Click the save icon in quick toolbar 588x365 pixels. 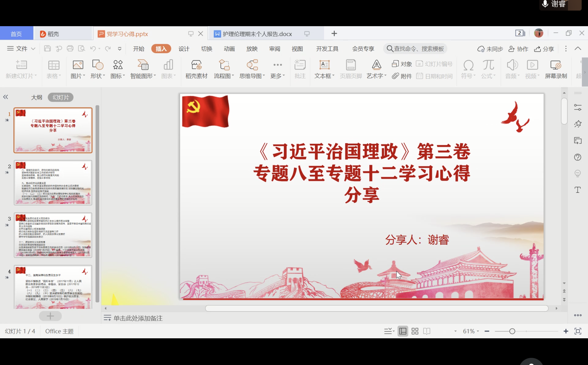pos(47,49)
